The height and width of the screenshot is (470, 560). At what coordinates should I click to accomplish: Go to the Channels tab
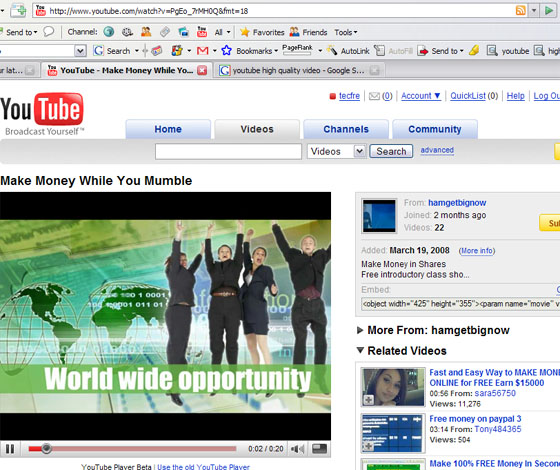pyautogui.click(x=346, y=129)
